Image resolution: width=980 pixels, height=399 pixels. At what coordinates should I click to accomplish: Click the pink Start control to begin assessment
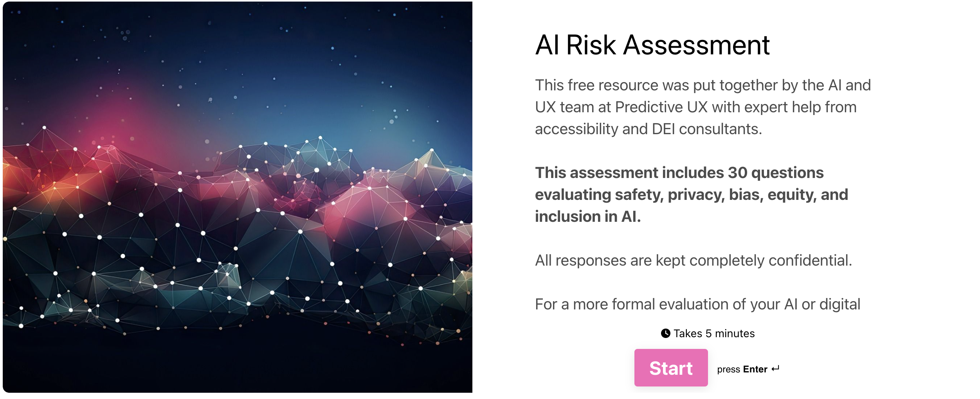pyautogui.click(x=671, y=368)
